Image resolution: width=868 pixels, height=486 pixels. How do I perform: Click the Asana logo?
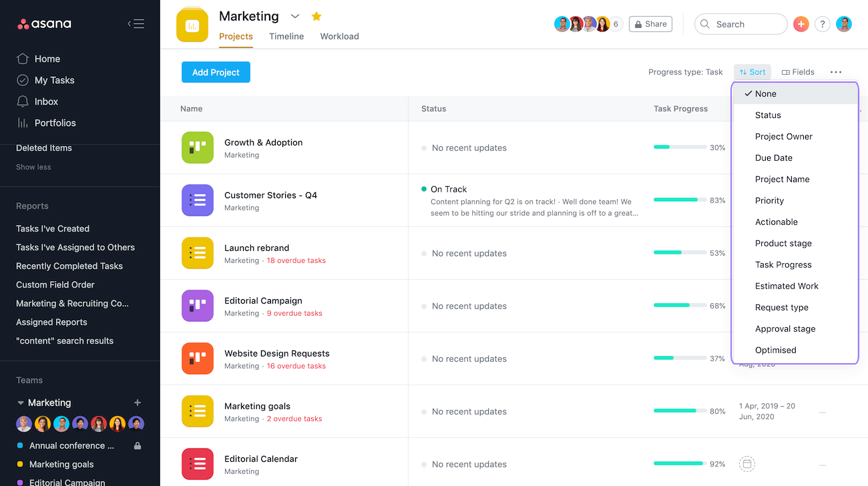[44, 24]
